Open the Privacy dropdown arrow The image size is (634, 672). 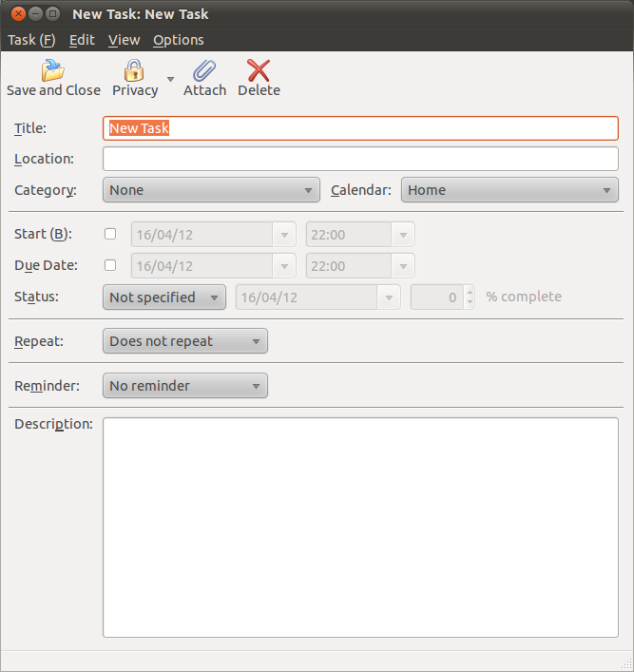170,79
